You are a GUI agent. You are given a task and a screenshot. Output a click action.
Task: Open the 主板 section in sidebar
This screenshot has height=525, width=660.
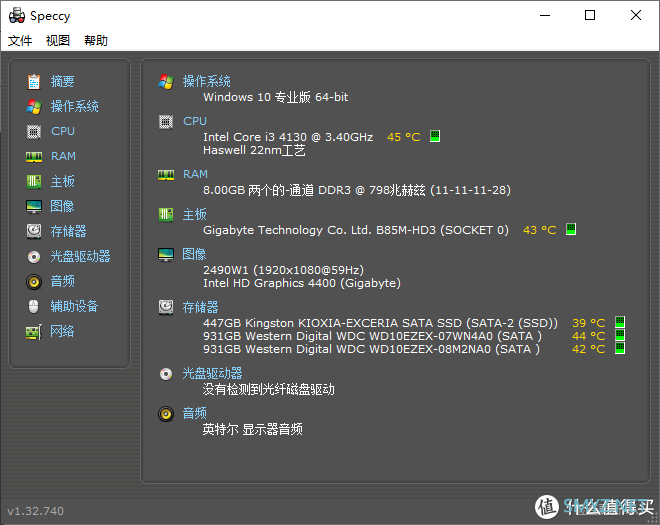[62, 181]
